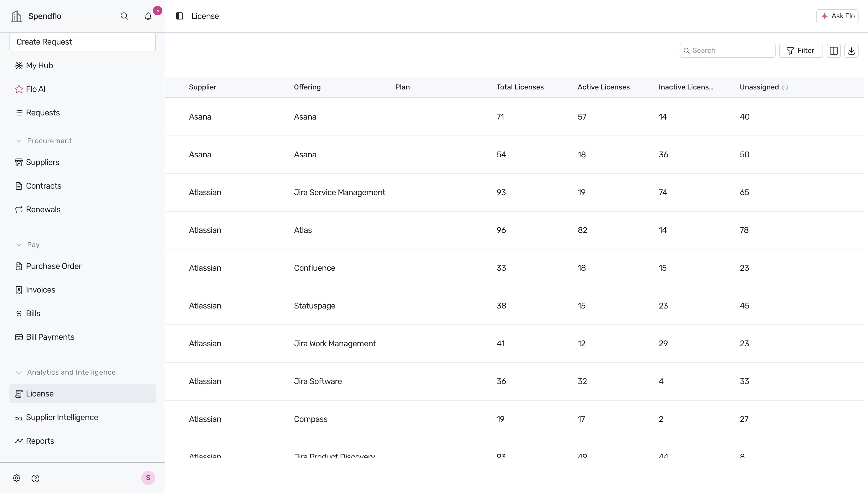Open Purchase Order in the sidebar

point(83,266)
